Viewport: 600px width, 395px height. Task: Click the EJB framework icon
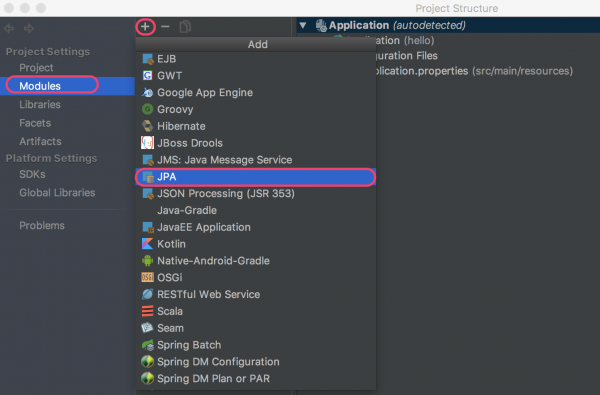point(148,59)
